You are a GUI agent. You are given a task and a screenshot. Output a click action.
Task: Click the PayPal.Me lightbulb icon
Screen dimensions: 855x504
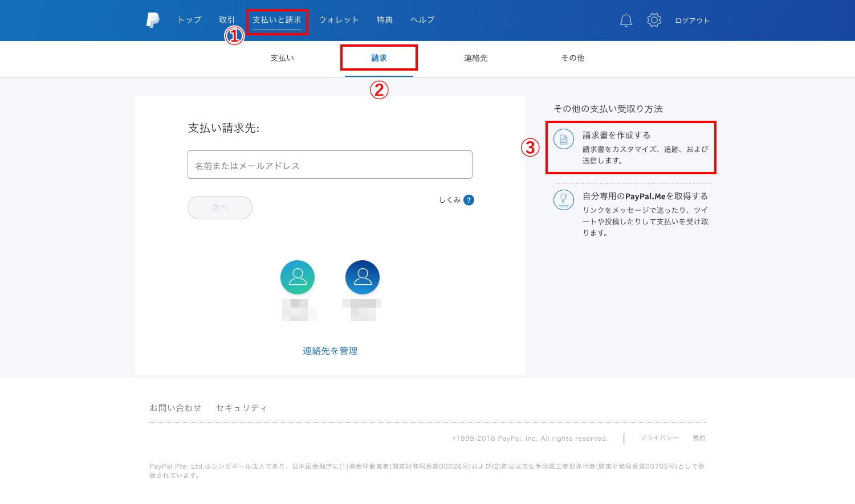coord(564,200)
